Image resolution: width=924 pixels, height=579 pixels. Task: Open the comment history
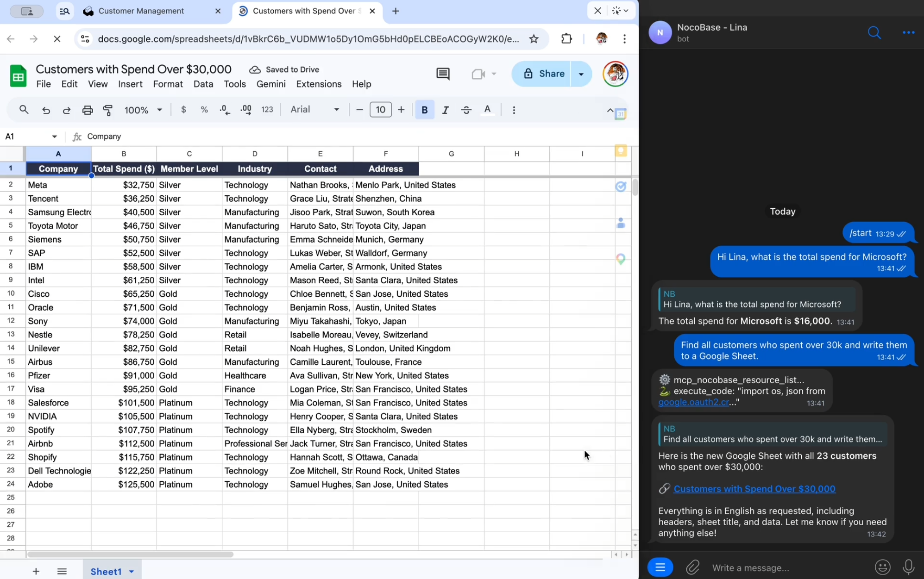click(x=443, y=74)
